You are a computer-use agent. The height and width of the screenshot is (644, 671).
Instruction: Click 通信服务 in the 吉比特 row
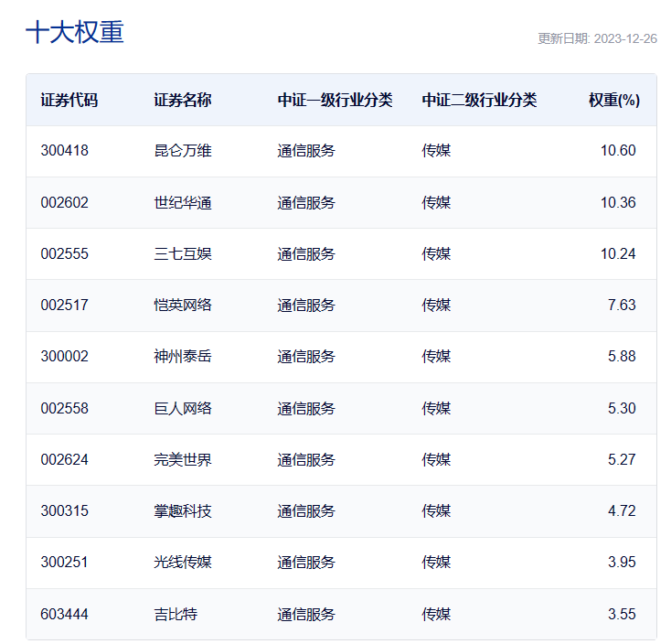click(x=306, y=615)
